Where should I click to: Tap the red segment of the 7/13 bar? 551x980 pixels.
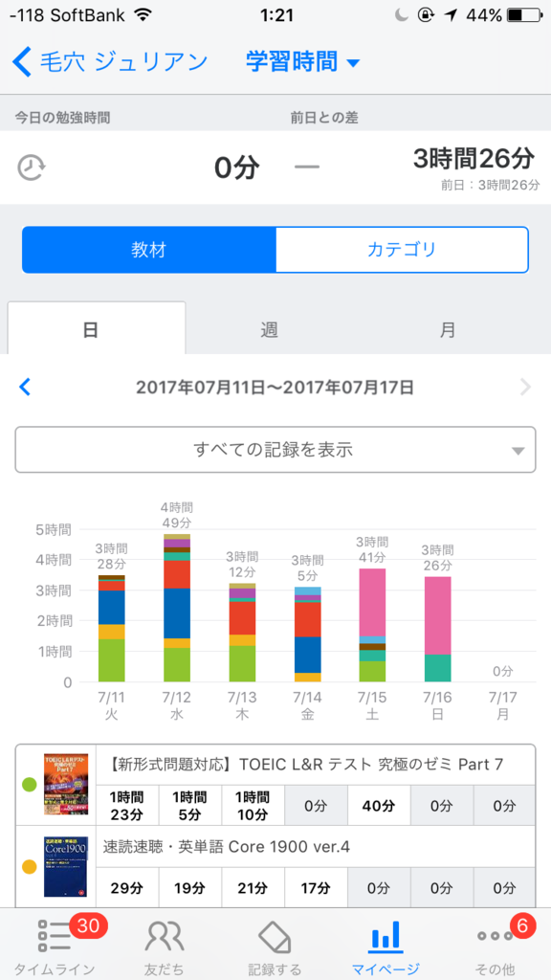tap(242, 618)
